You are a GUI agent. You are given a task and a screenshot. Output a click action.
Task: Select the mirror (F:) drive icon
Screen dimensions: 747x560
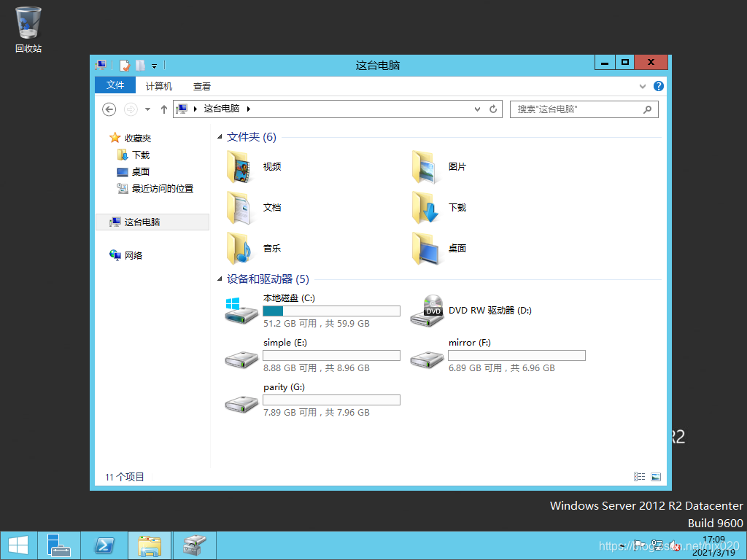tap(426, 359)
